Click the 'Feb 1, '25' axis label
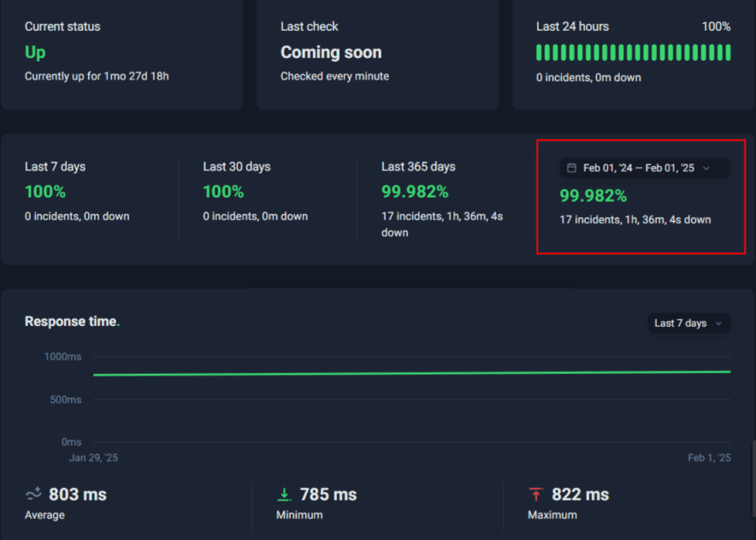Screen dimensions: 756x540 [x=709, y=458]
